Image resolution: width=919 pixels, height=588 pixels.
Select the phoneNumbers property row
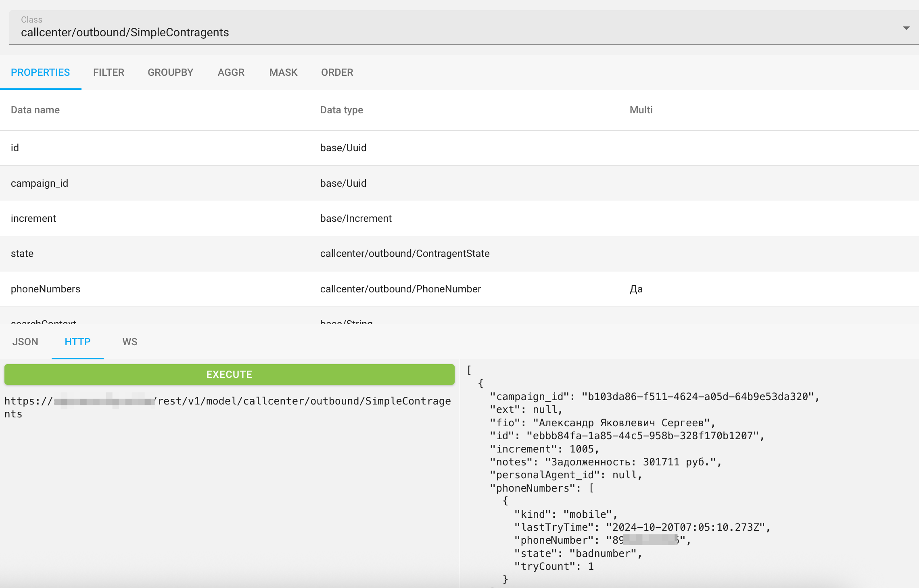point(46,289)
